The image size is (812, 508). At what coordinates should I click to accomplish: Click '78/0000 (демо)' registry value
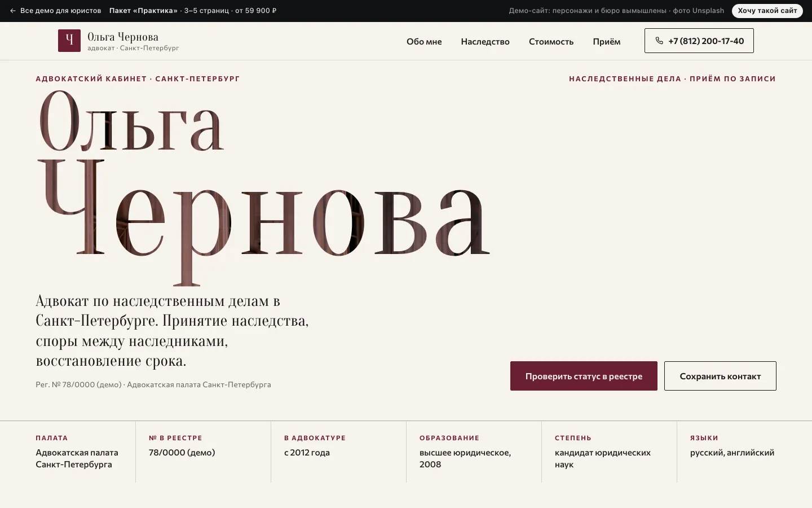point(182,453)
